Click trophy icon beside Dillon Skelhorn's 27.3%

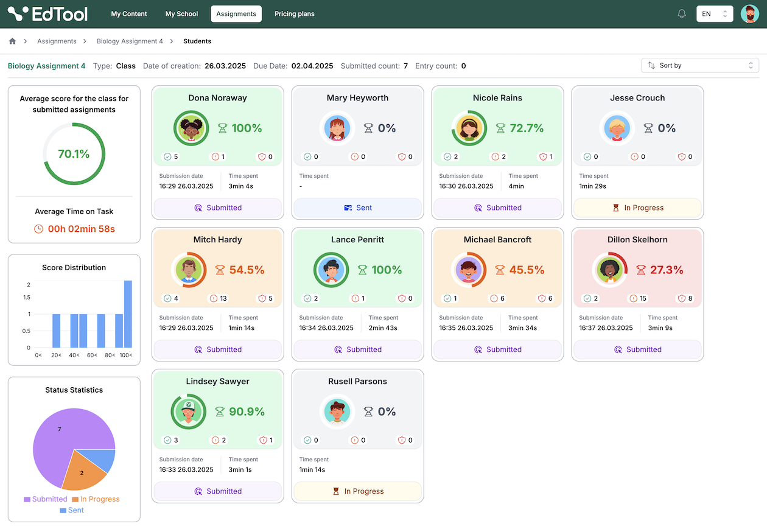(x=641, y=270)
